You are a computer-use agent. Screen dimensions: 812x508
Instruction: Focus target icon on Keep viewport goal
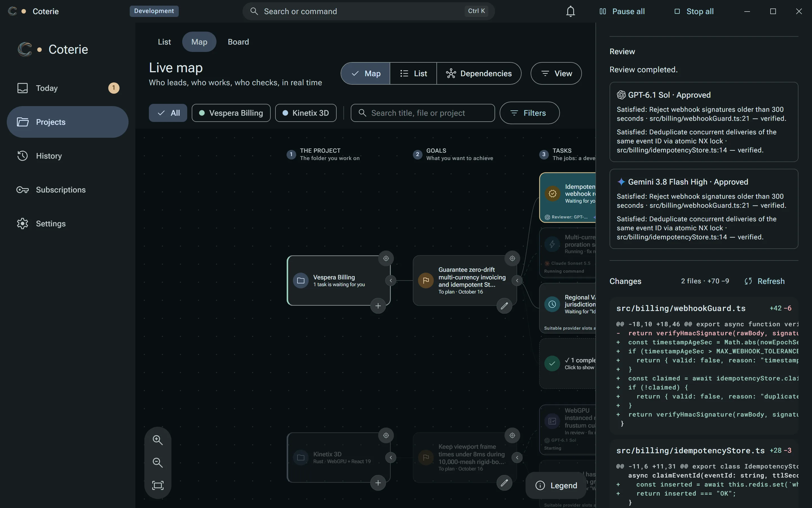pos(512,435)
